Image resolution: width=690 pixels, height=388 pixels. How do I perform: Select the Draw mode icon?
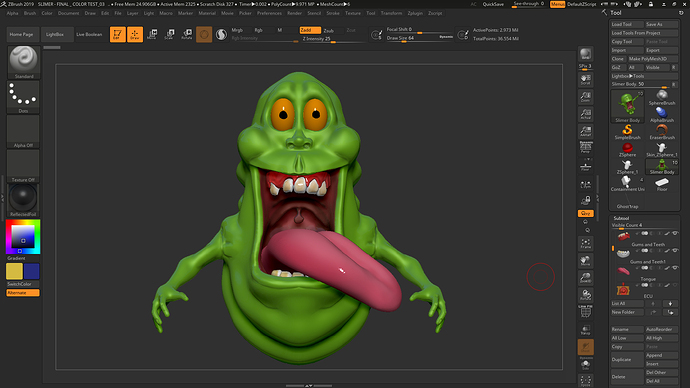point(135,34)
